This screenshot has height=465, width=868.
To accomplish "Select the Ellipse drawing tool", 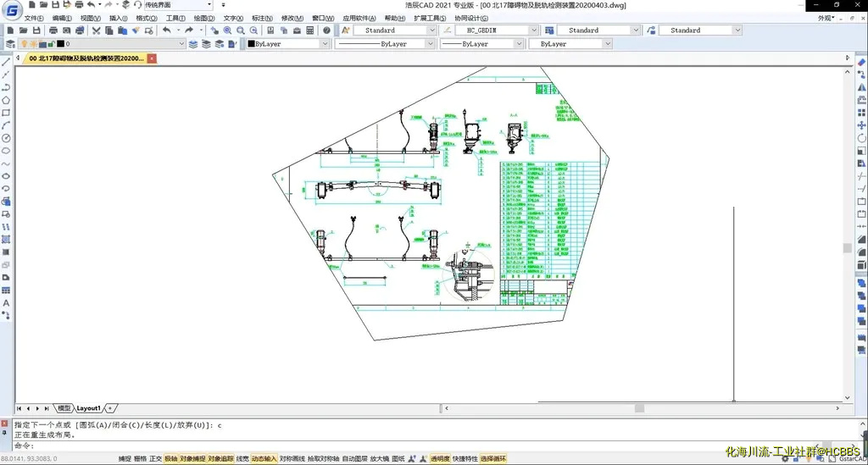I will 6,176.
